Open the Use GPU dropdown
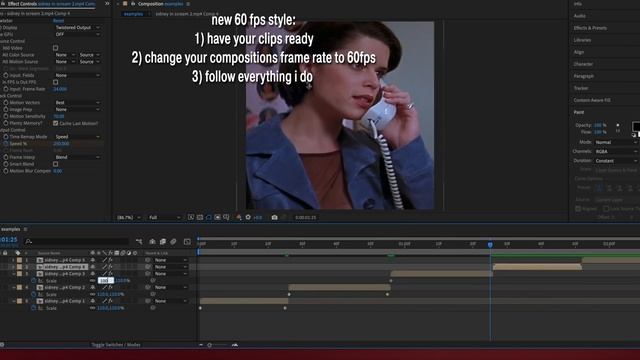Screen dimensions: 640x360 coord(77,34)
